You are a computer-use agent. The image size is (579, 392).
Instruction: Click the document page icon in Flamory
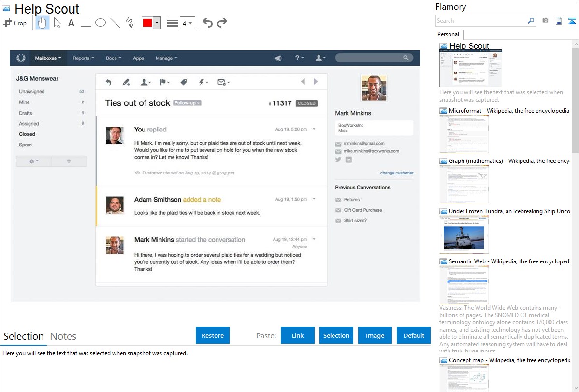(x=559, y=21)
